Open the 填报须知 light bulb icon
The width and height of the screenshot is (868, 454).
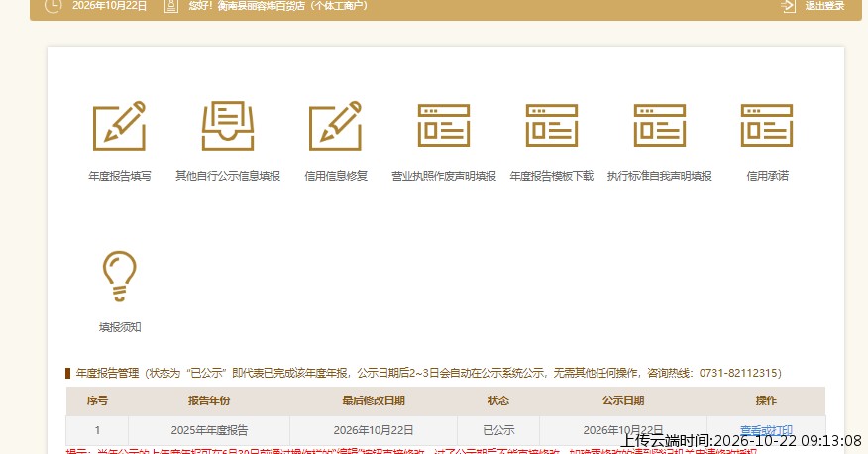(x=120, y=277)
